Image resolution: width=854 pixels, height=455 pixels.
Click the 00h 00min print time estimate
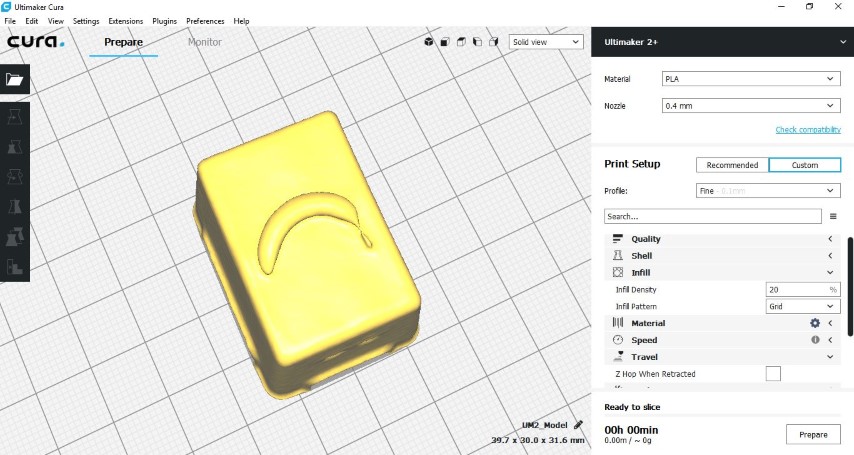[x=631, y=430]
